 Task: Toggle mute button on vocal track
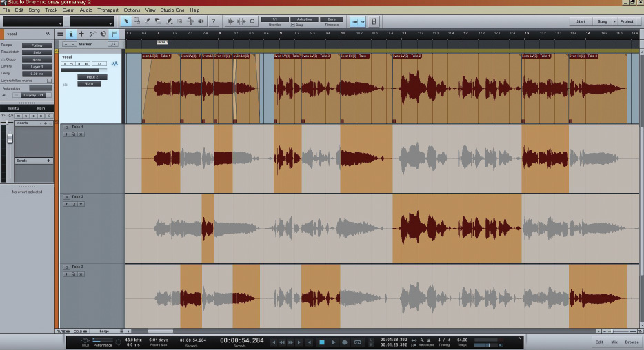pyautogui.click(x=64, y=64)
